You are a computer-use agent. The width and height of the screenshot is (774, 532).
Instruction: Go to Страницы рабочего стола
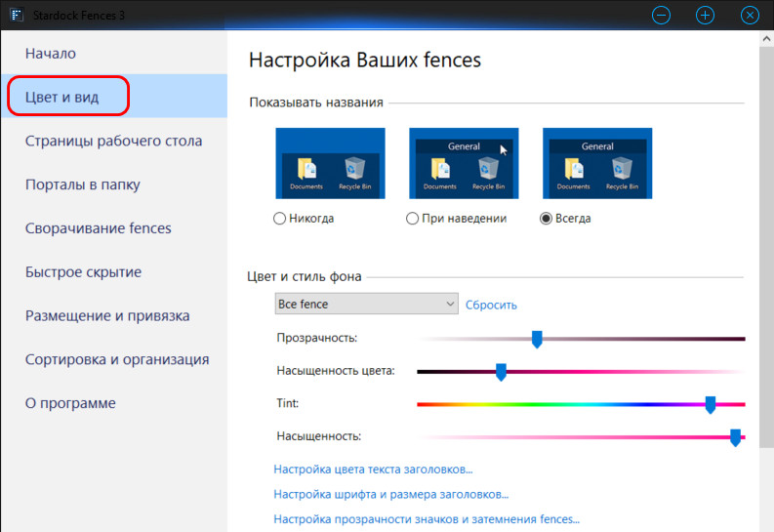pos(113,141)
